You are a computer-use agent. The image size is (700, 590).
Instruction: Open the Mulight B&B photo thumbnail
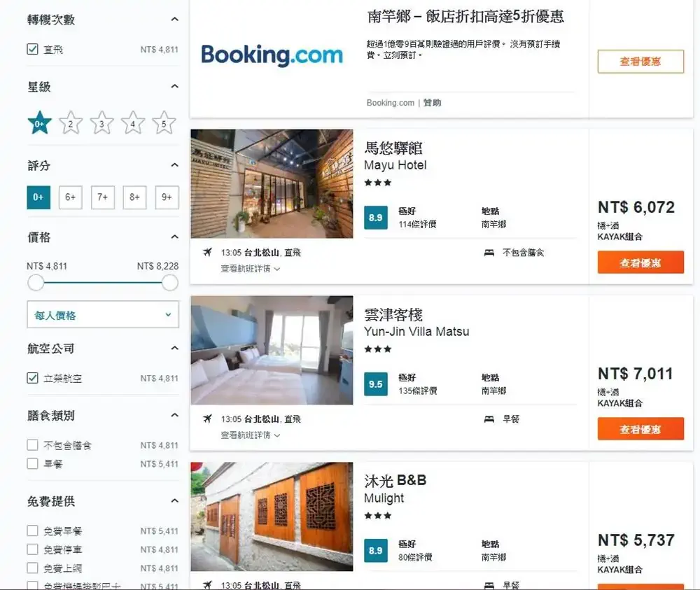pyautogui.click(x=272, y=517)
